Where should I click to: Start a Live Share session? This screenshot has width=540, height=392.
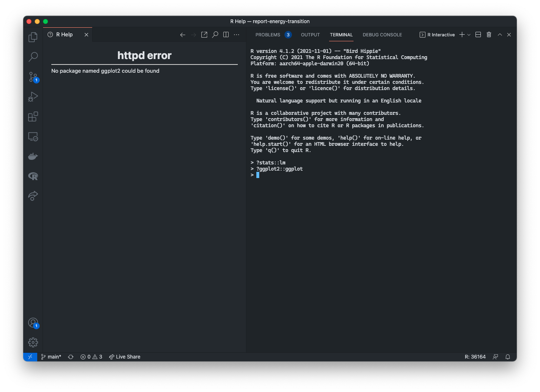(124, 356)
